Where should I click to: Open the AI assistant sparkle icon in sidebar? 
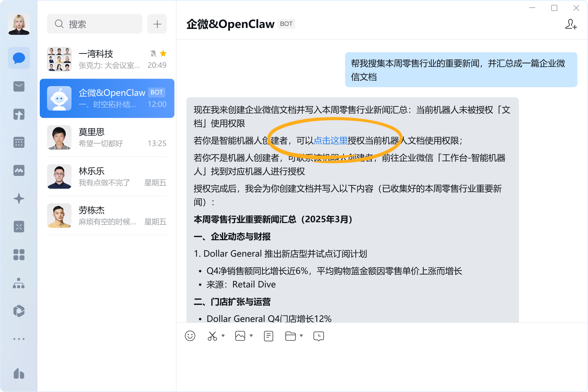[19, 198]
